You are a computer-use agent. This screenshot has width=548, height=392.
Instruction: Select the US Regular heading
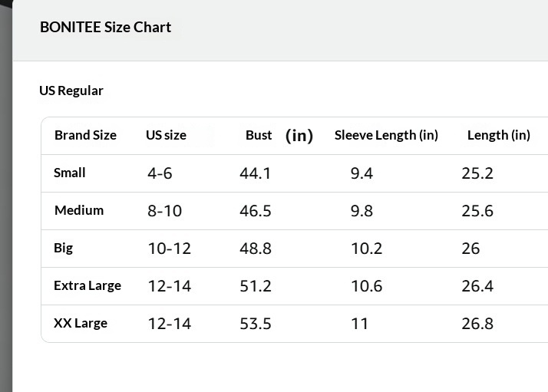tap(71, 91)
